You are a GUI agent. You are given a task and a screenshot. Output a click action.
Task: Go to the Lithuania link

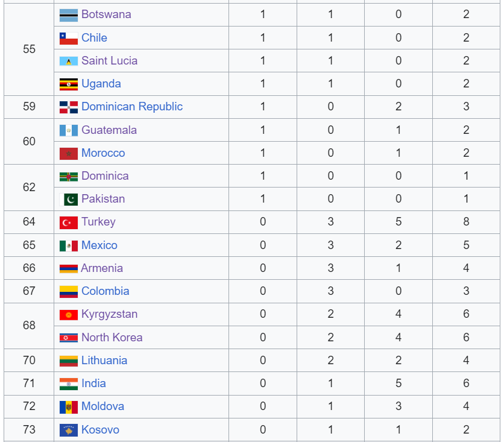tap(104, 361)
